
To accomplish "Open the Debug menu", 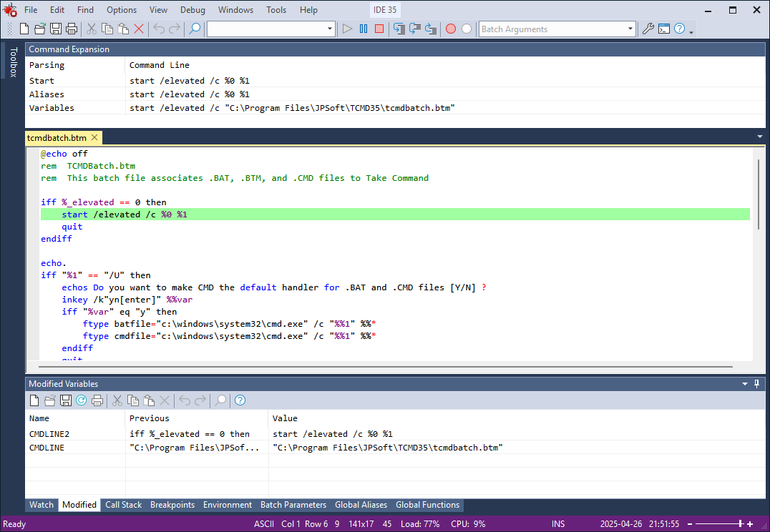I will [191, 9].
